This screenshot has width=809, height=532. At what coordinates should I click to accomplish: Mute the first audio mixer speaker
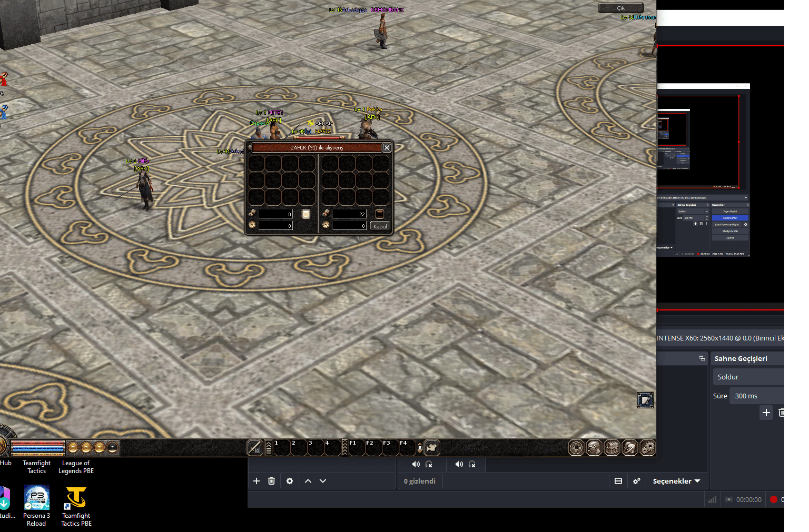(x=416, y=464)
